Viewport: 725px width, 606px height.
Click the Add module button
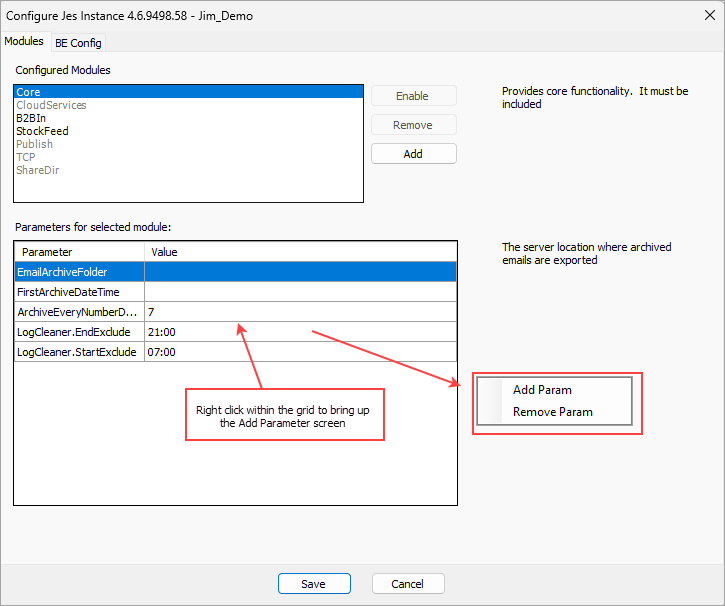(x=413, y=154)
